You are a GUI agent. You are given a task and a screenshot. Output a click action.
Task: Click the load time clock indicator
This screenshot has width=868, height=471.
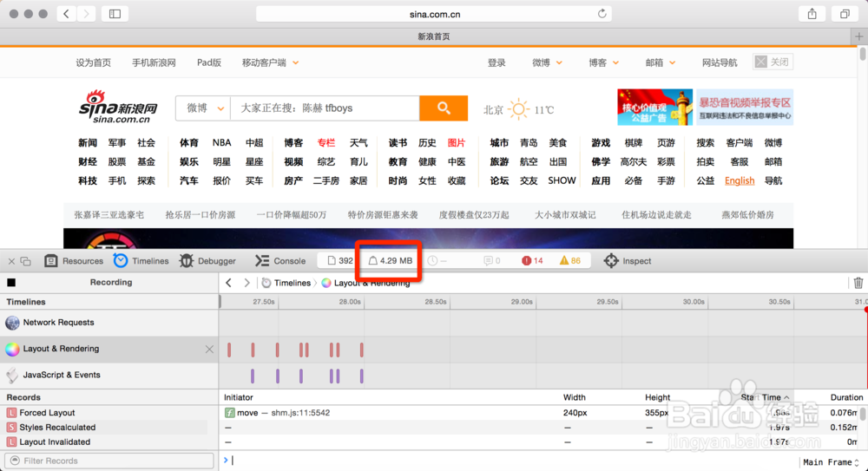tap(437, 261)
